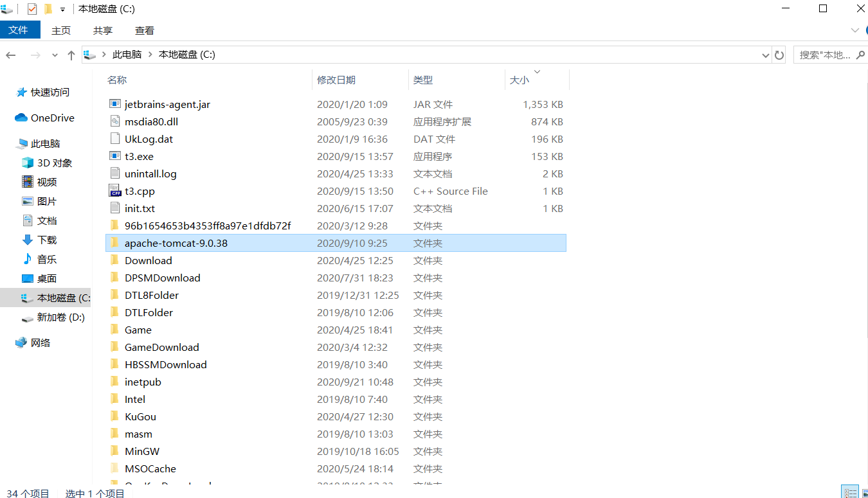
Task: Click the GameDownload folder icon
Action: coord(115,347)
